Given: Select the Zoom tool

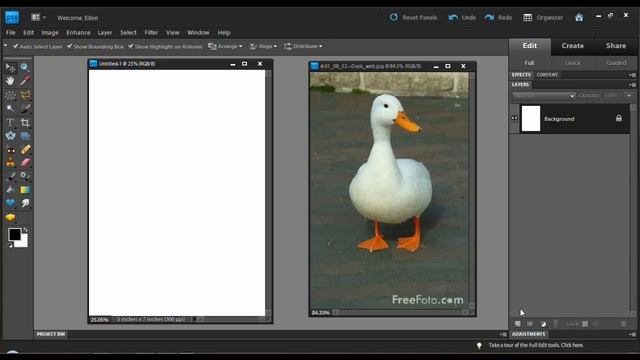Looking at the screenshot, I should point(25,67).
